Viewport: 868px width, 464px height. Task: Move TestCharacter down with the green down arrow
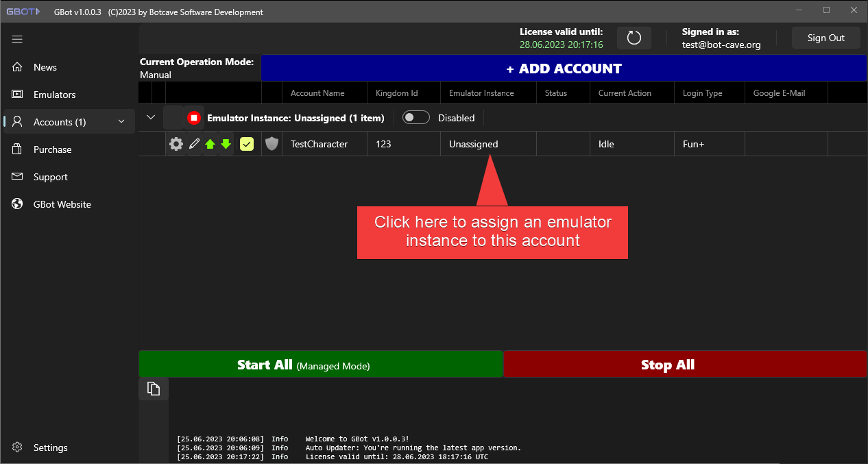coord(226,144)
